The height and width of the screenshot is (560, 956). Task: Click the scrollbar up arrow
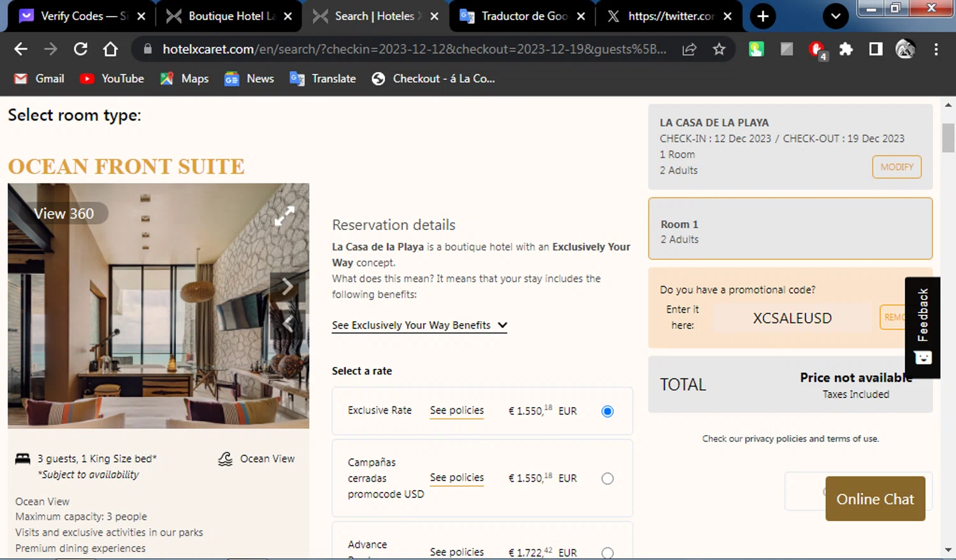point(948,105)
